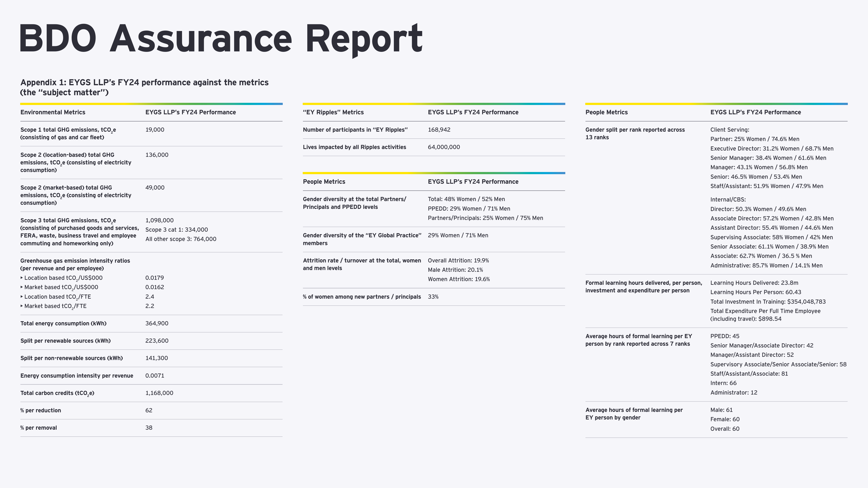
Task: Click 'All other scope 3: 764,000'
Action: [x=181, y=239]
